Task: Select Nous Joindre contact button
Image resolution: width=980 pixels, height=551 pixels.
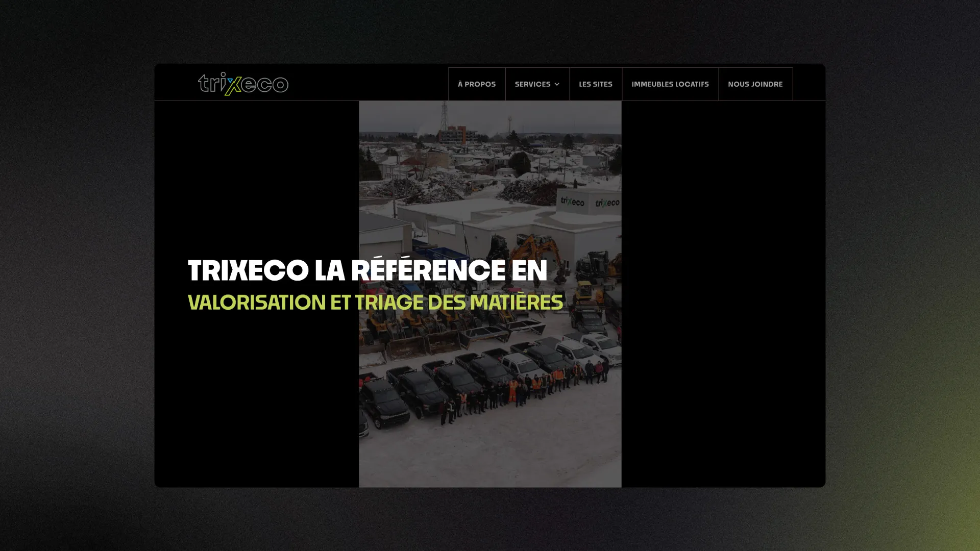Action: pyautogui.click(x=755, y=84)
